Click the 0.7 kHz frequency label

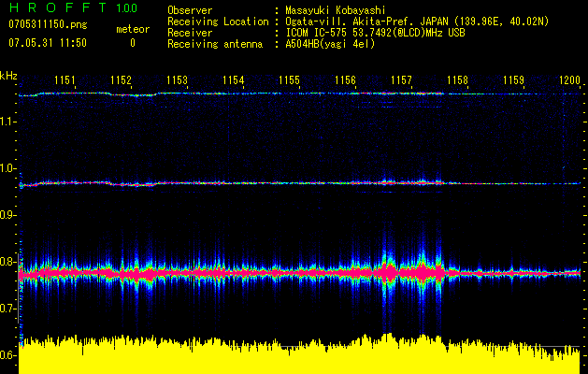tap(7, 309)
